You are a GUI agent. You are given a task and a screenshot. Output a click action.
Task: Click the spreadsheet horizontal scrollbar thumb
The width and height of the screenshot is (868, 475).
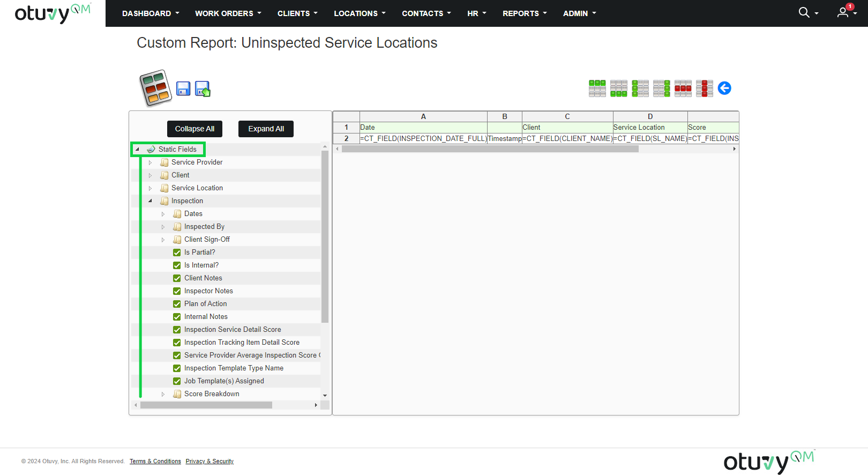pyautogui.click(x=490, y=149)
